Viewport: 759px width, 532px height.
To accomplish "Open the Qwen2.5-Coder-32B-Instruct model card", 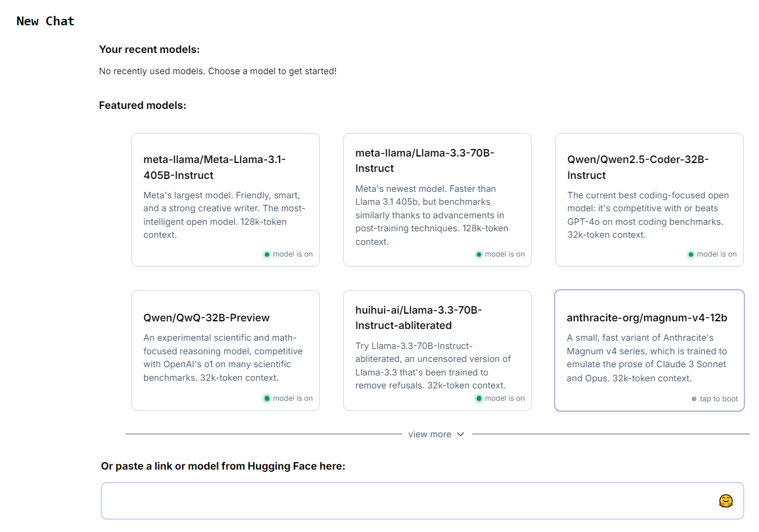I will click(649, 199).
